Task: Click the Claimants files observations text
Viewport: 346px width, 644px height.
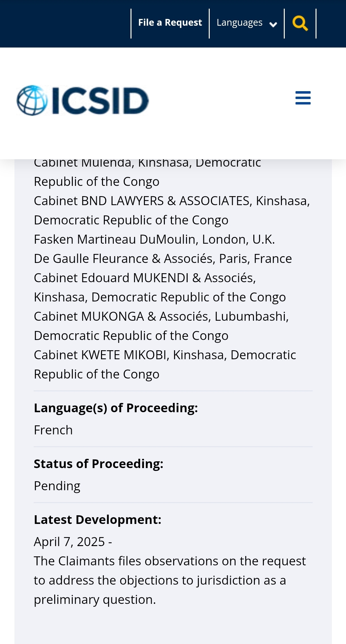Action: click(x=170, y=580)
